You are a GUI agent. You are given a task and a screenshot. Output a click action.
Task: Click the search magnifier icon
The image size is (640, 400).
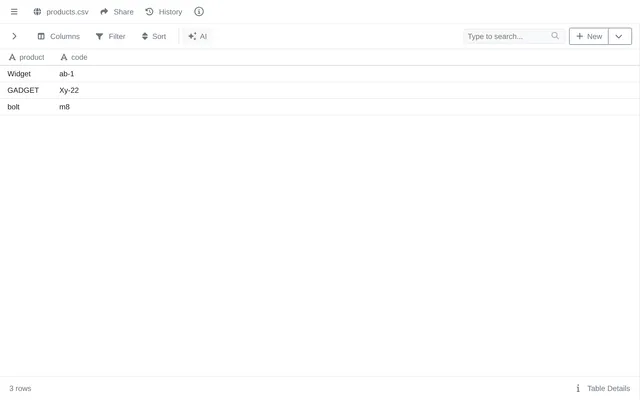tap(555, 36)
